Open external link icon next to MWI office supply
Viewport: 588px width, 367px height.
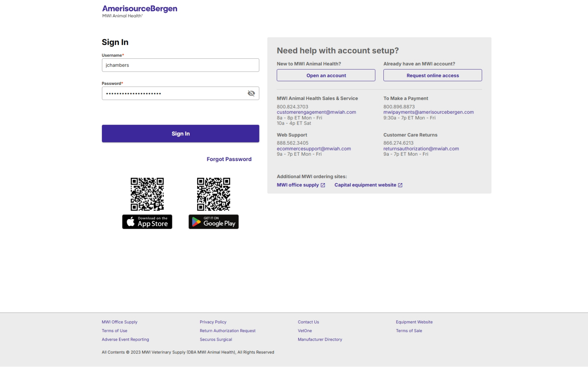point(323,185)
